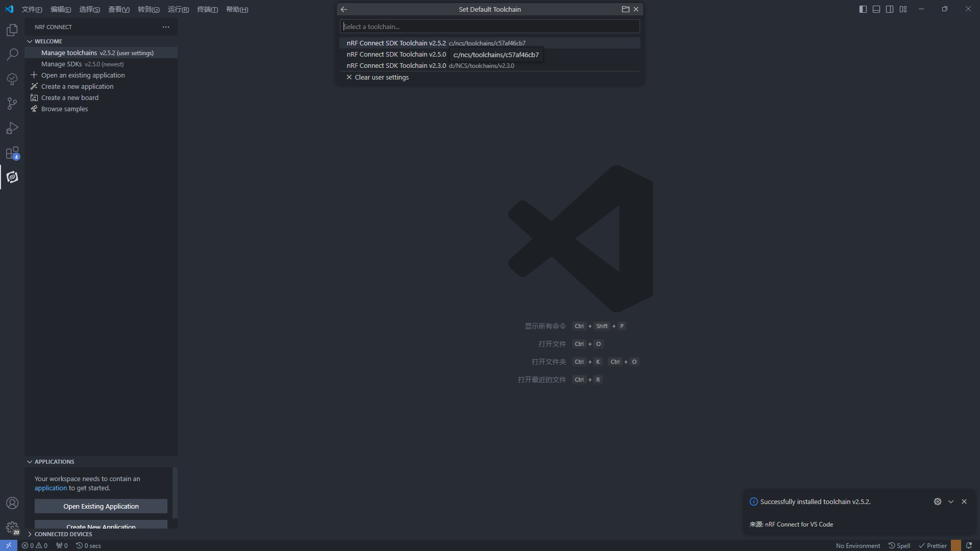The width and height of the screenshot is (980, 551).
Task: Select nRF Connect SDK Toolchain v2.3.0 entry
Action: point(396,66)
